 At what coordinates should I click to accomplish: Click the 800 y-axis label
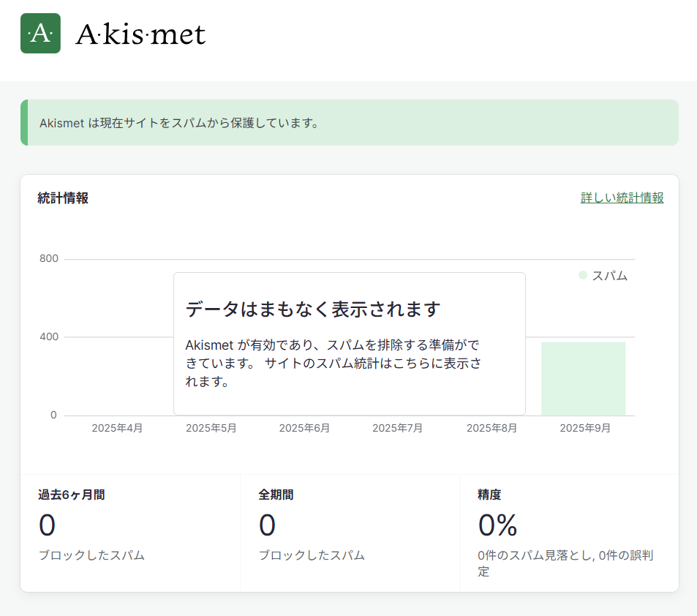click(50, 259)
